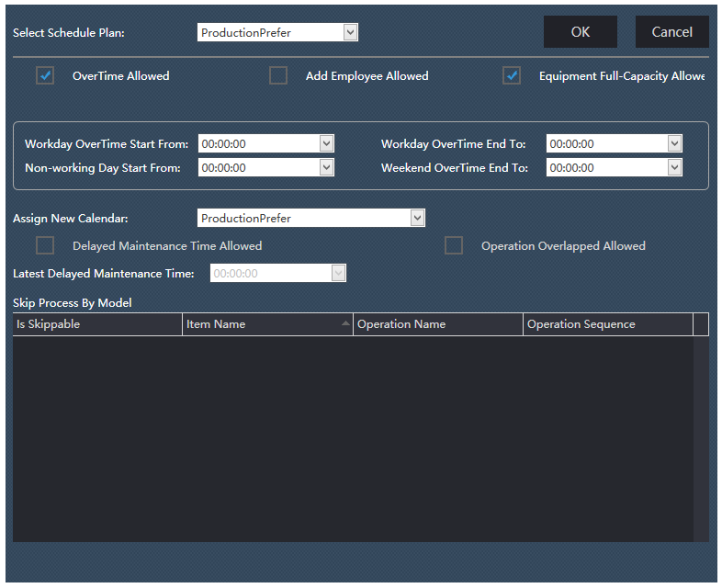The height and width of the screenshot is (588, 722).
Task: Open Select Schedule Plan dropdown
Action: tap(350, 33)
